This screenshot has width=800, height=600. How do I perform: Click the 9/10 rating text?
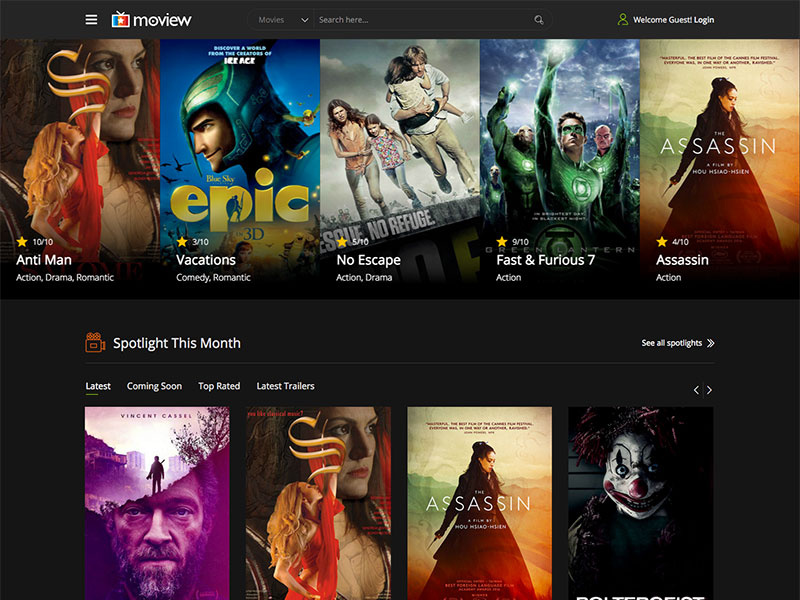pyautogui.click(x=520, y=242)
